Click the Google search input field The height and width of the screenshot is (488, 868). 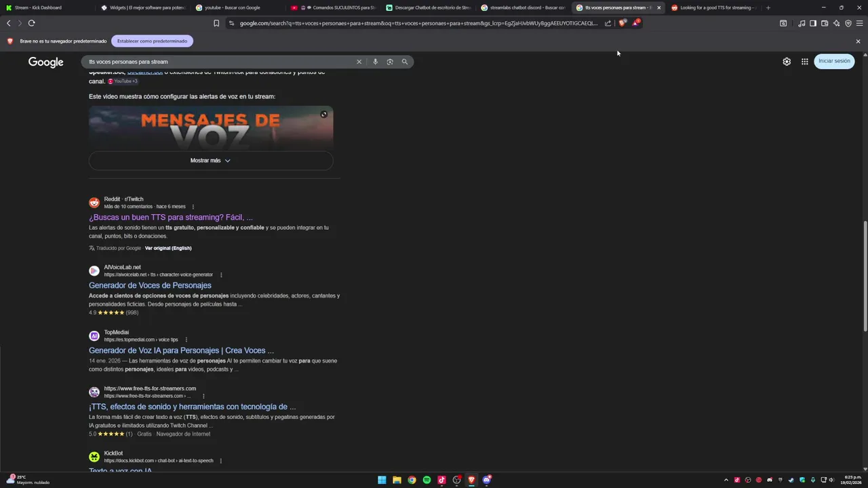[x=220, y=62]
